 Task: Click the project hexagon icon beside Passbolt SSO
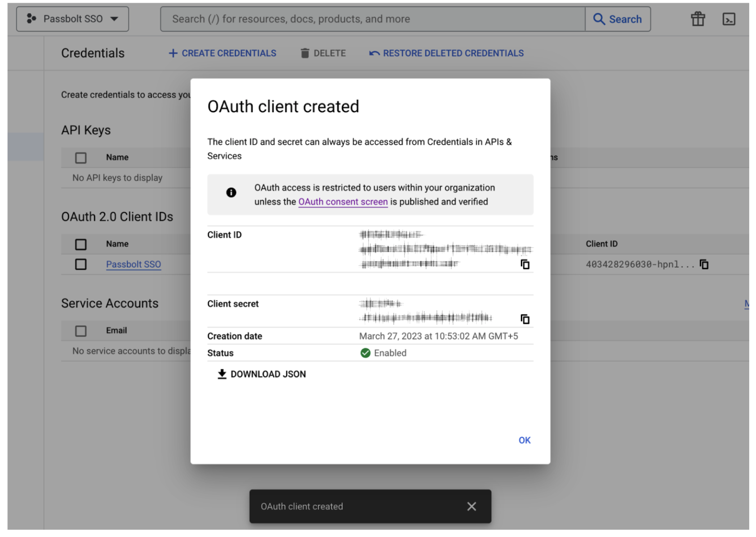coord(31,18)
